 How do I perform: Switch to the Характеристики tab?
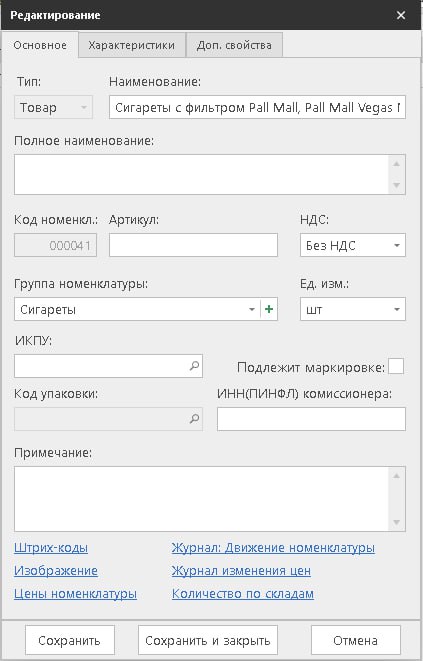[132, 45]
